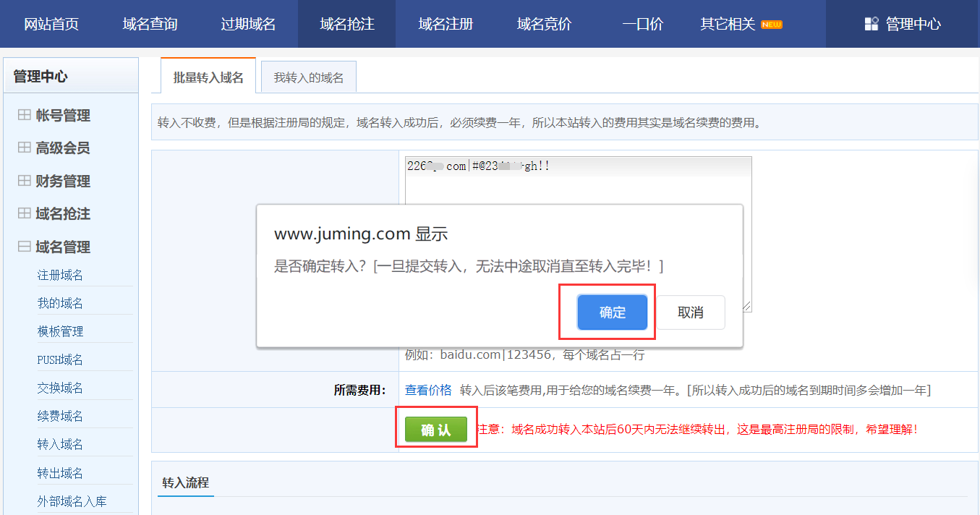Open the 域名注册 menu item
The height and width of the screenshot is (515, 980).
[445, 23]
